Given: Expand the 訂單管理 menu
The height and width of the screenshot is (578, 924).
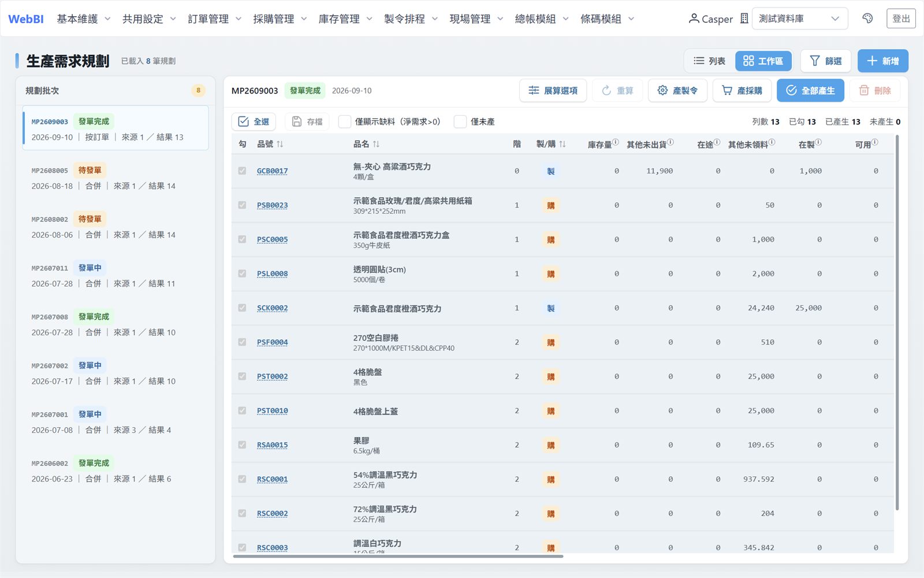Looking at the screenshot, I should [x=215, y=18].
